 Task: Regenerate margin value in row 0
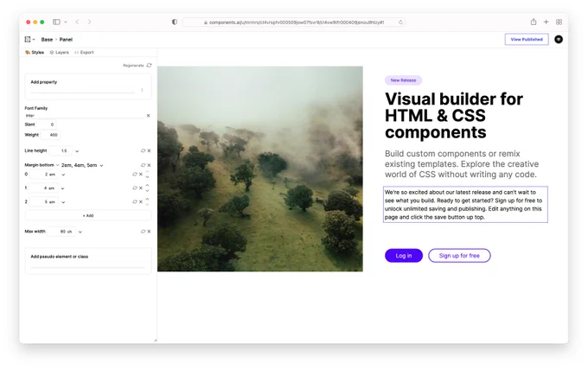point(135,175)
